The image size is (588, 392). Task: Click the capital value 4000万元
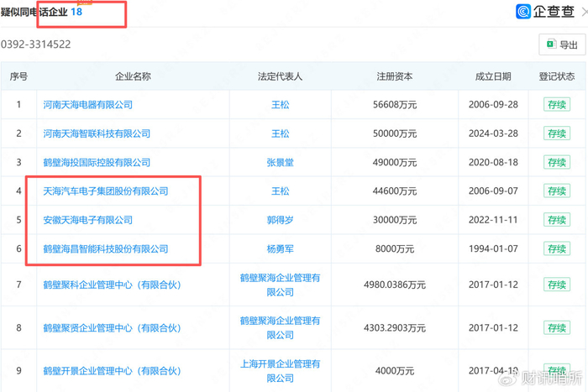tap(395, 371)
